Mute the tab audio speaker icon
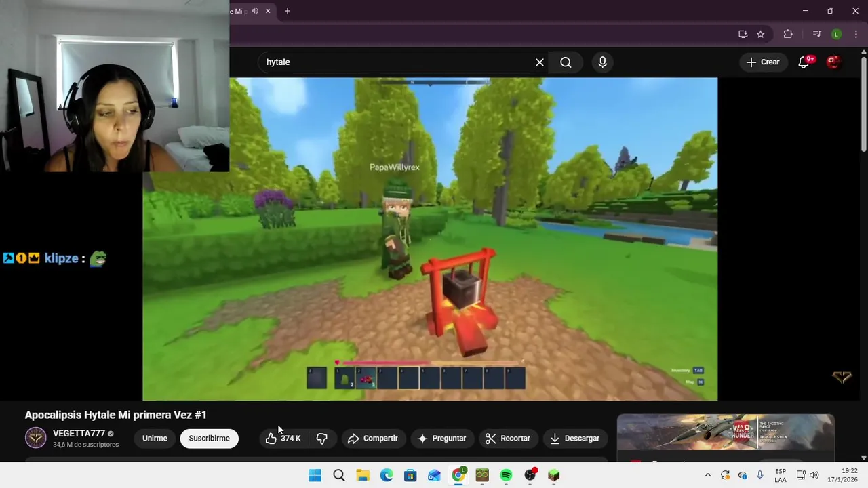 (255, 11)
